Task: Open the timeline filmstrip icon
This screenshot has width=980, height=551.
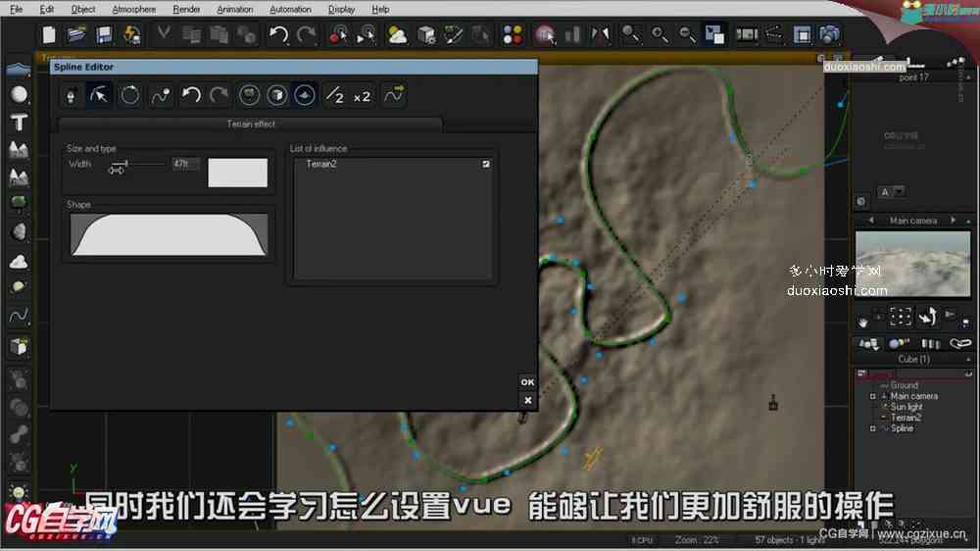Action: coord(746,35)
